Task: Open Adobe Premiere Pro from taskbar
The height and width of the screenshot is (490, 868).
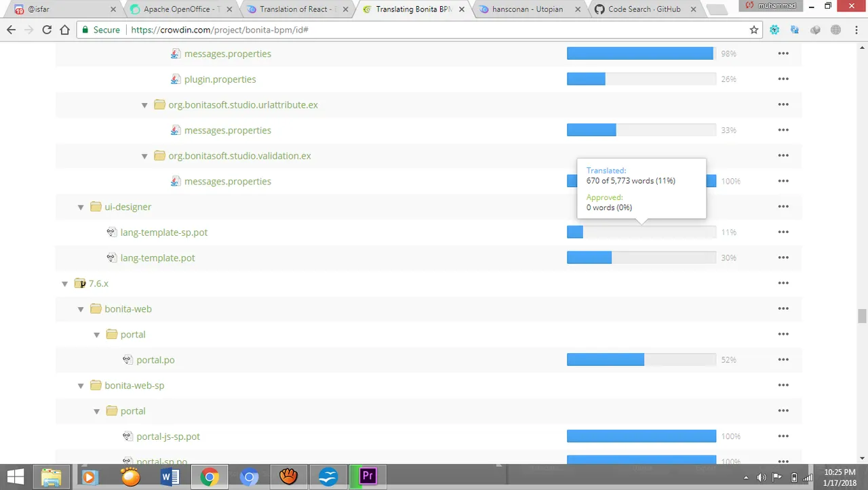Action: coord(368,477)
